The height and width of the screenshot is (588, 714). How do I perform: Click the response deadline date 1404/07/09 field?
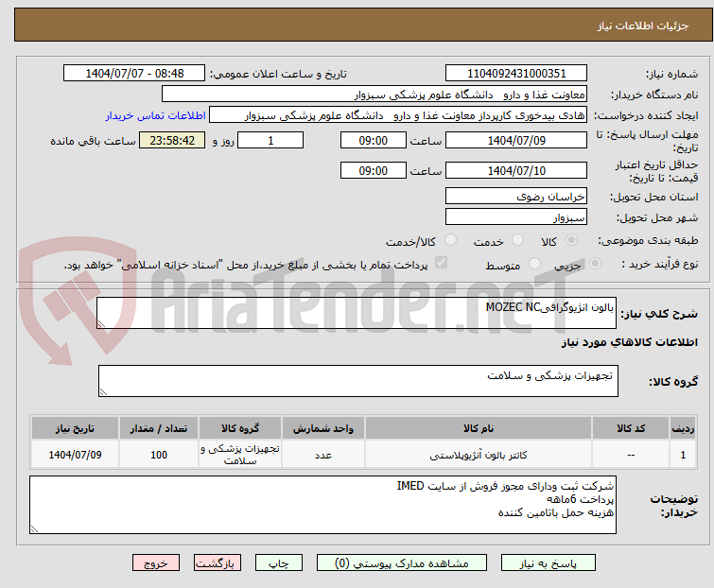click(516, 140)
